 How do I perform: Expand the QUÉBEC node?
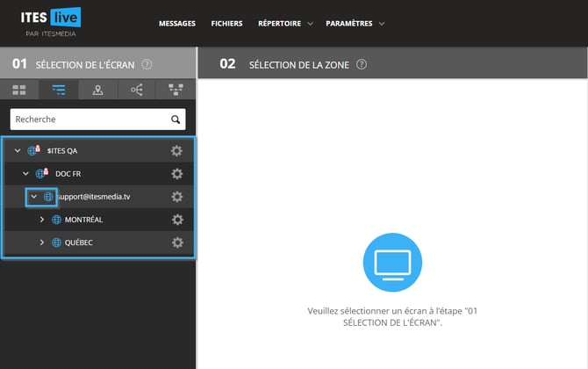point(42,242)
